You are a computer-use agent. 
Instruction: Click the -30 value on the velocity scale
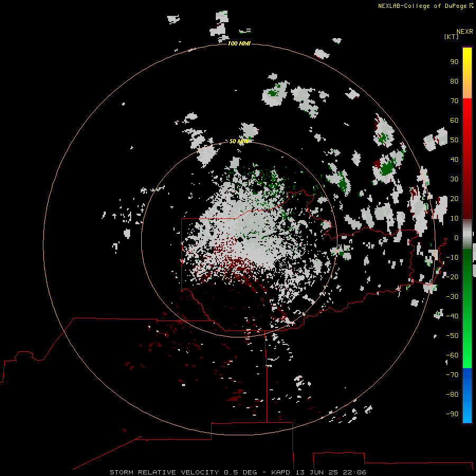(452, 297)
